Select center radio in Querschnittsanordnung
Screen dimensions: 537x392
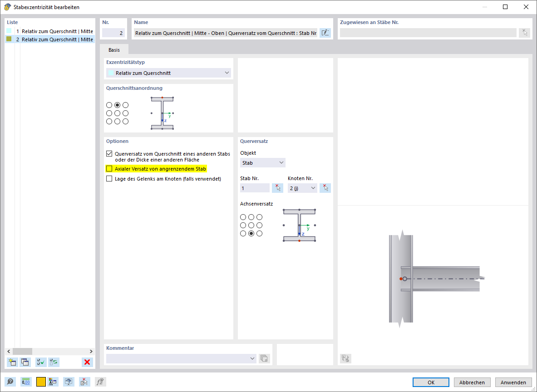117,113
